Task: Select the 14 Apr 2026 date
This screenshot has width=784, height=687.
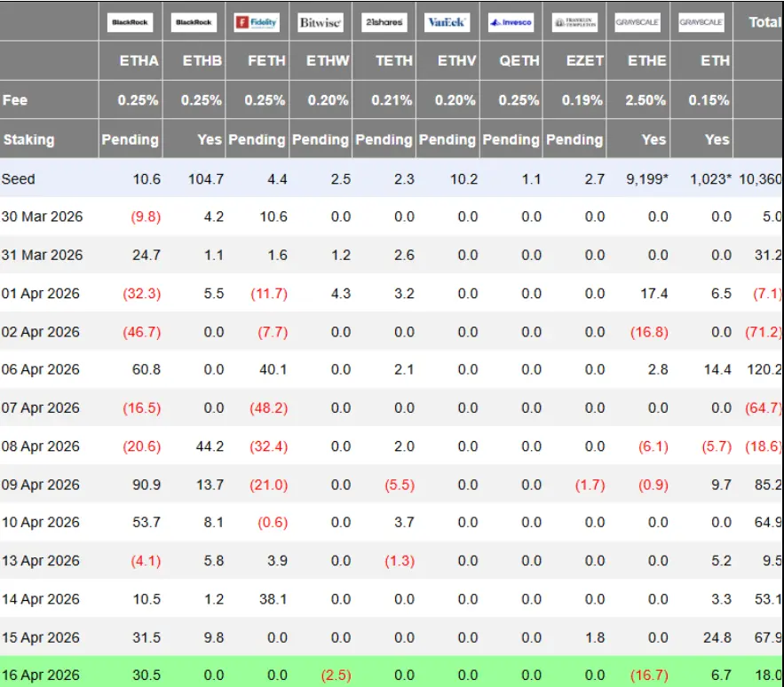Action: 41,599
